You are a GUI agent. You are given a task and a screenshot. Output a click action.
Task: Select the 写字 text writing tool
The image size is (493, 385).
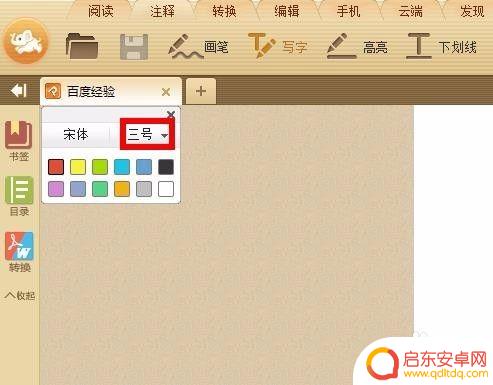pyautogui.click(x=277, y=46)
